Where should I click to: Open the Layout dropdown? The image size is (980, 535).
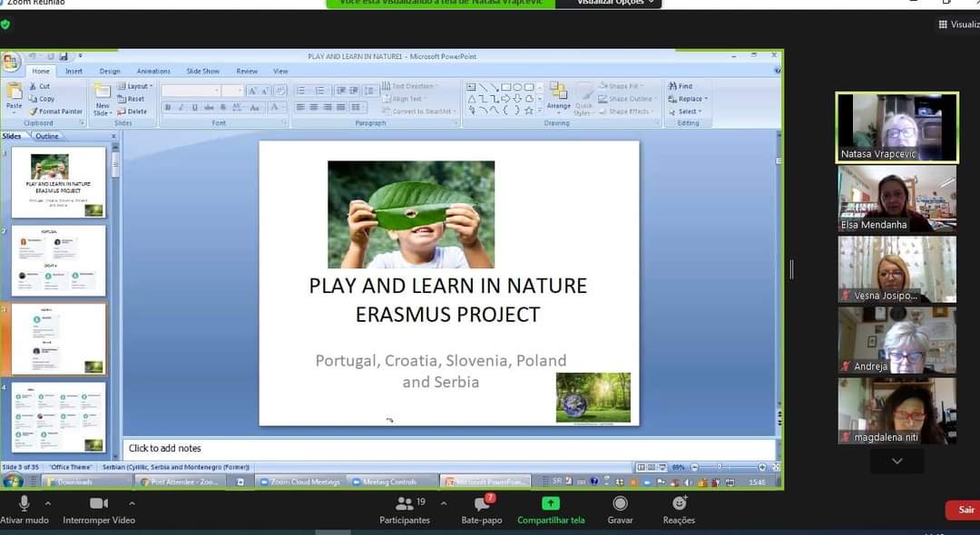pos(135,86)
